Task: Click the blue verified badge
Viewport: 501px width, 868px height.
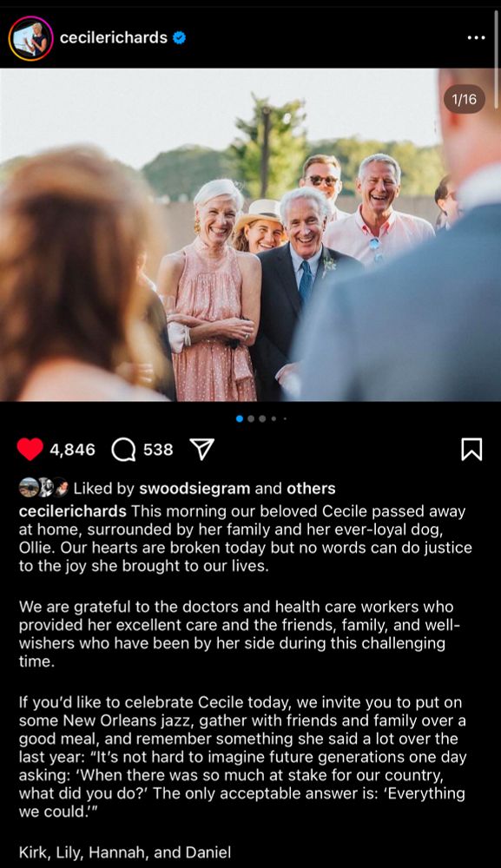Action: [179, 37]
